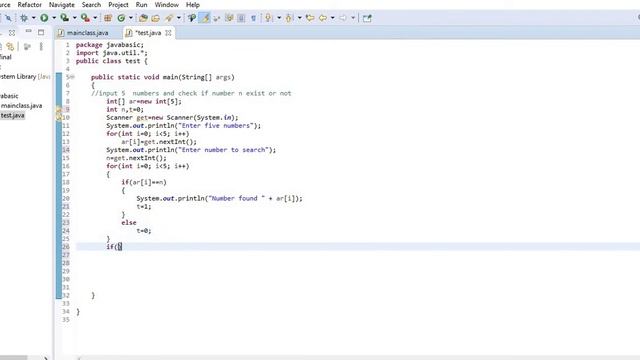Click the Search flashlight icon
This screenshot has height=360, width=640.
tap(169, 18)
